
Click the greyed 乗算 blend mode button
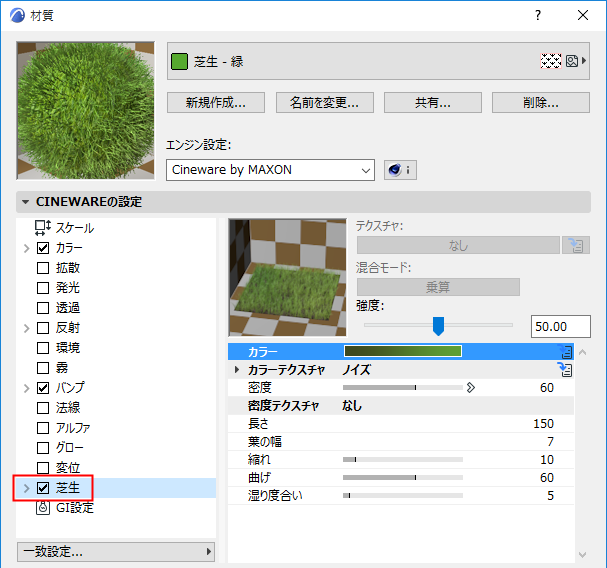pyautogui.click(x=438, y=287)
